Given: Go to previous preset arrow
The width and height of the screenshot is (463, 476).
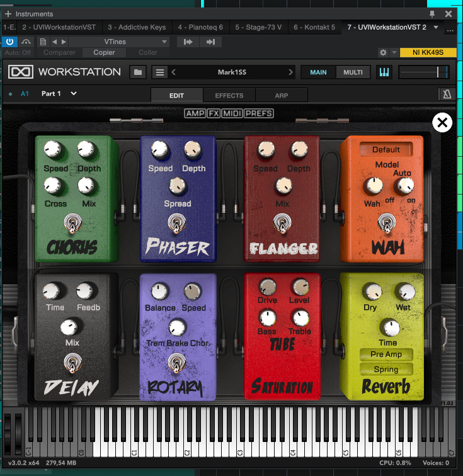Looking at the screenshot, I should tap(54, 42).
